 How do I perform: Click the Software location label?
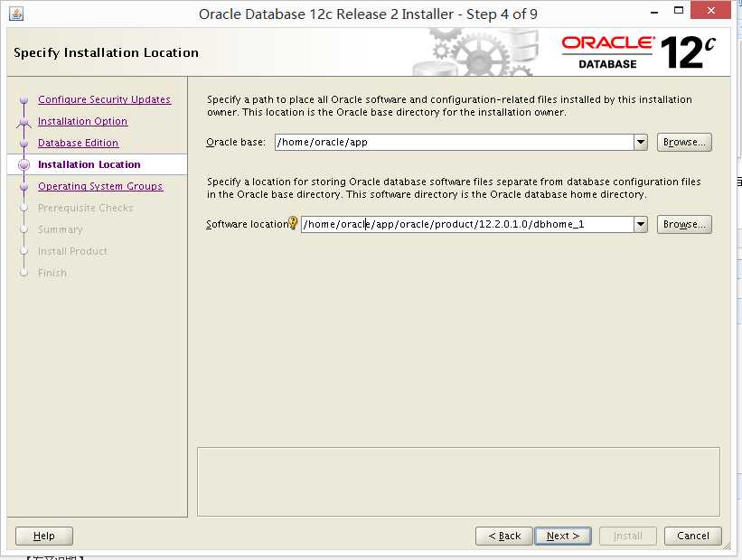tap(248, 224)
